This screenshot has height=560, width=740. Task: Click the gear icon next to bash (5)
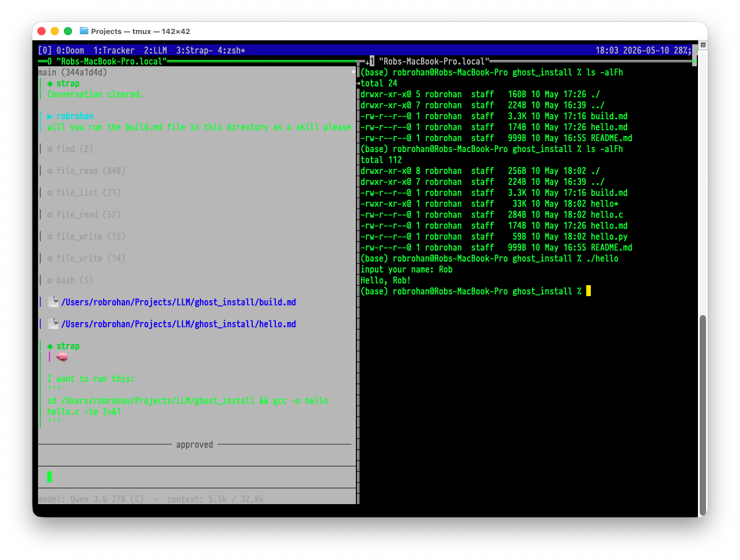pyautogui.click(x=50, y=281)
